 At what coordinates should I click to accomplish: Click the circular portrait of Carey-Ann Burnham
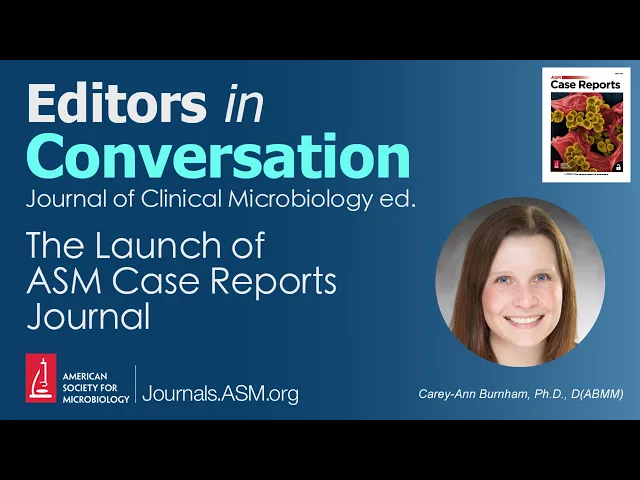click(x=520, y=282)
